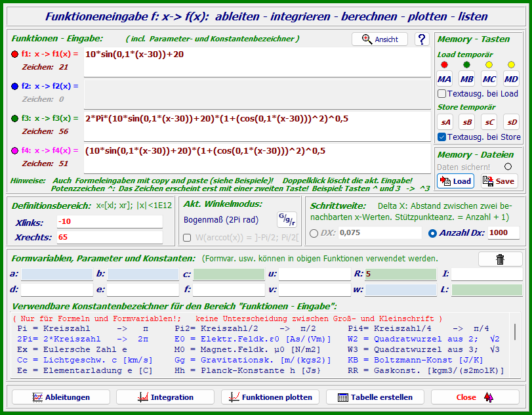Open the Ansicht magnifier view button
Image resolution: width=532 pixels, height=415 pixels.
pyautogui.click(x=379, y=39)
